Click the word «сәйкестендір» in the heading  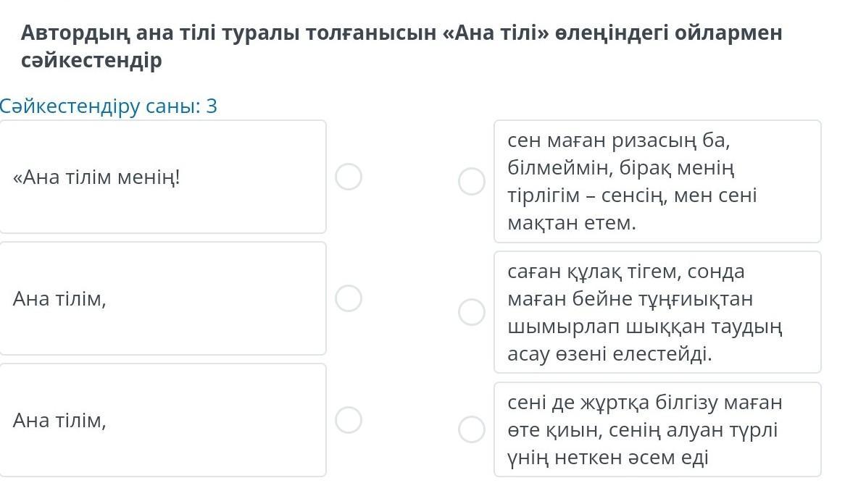pyautogui.click(x=91, y=61)
